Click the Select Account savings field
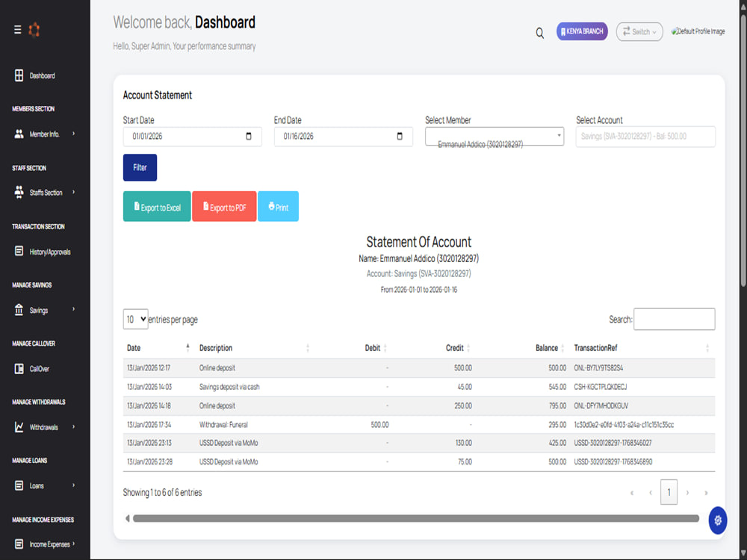 pyautogui.click(x=645, y=136)
